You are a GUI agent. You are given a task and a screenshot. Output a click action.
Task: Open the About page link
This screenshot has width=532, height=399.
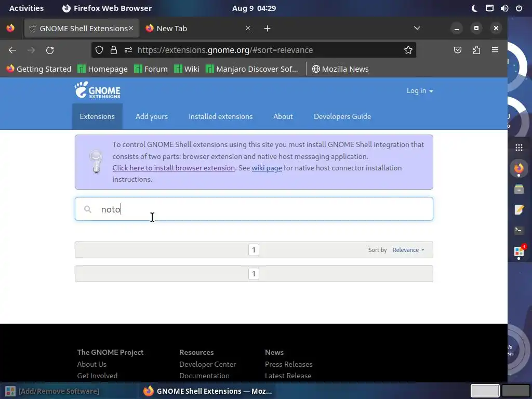(x=283, y=116)
